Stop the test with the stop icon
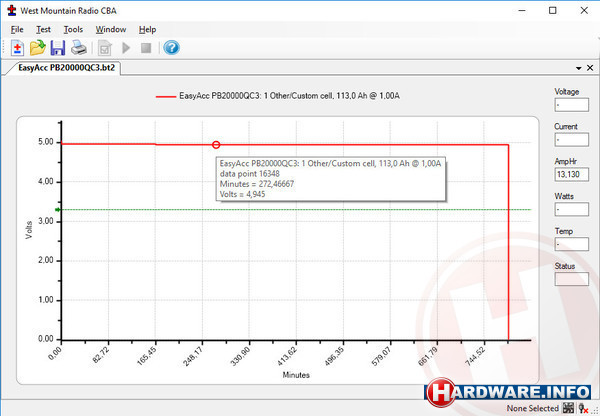Viewport: 600px width, 416px height. [x=146, y=48]
